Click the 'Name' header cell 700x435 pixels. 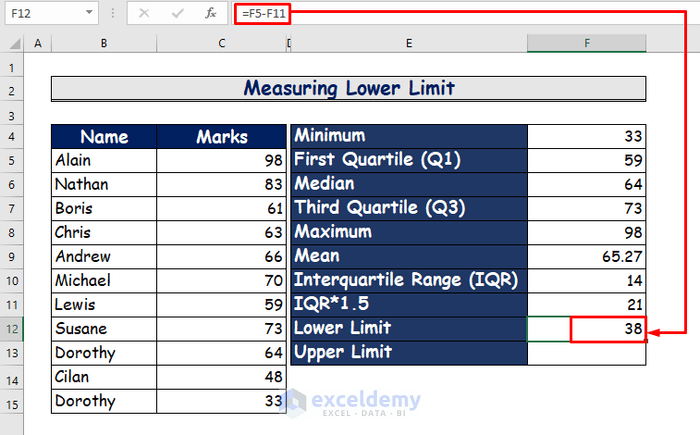104,137
